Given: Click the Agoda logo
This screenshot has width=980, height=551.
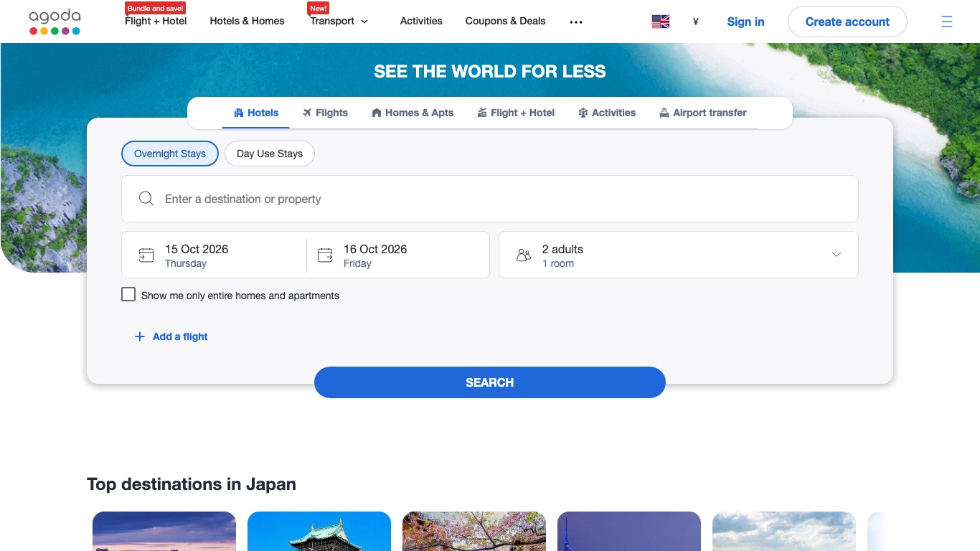Looking at the screenshot, I should tap(55, 22).
